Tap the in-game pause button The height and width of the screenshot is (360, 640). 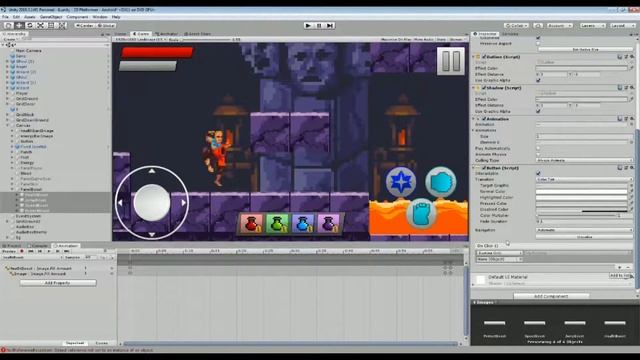click(451, 61)
